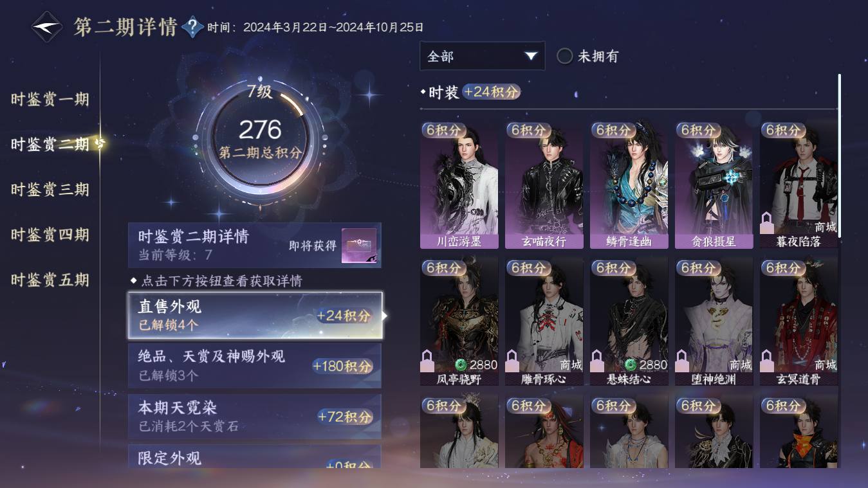Switch to the 时鉴赏一期 tab
The width and height of the screenshot is (868, 488).
[50, 100]
